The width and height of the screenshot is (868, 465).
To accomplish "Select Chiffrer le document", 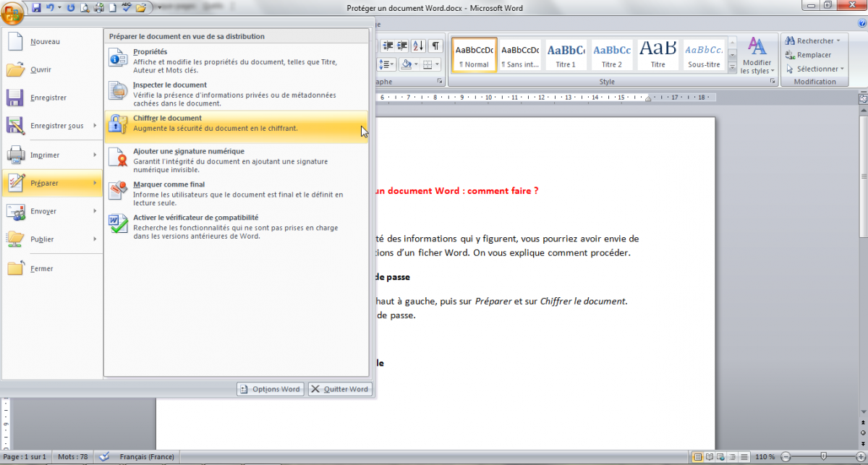I will (x=237, y=127).
